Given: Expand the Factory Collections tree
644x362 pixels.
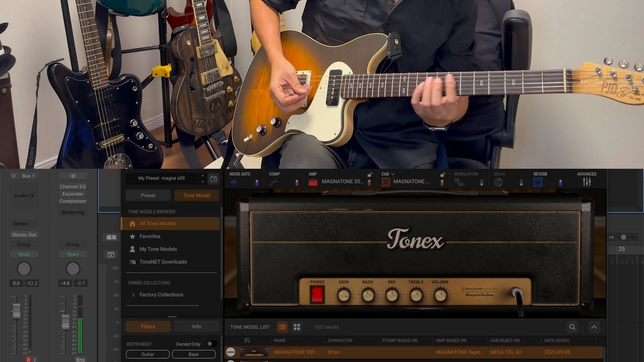Looking at the screenshot, I should [133, 295].
